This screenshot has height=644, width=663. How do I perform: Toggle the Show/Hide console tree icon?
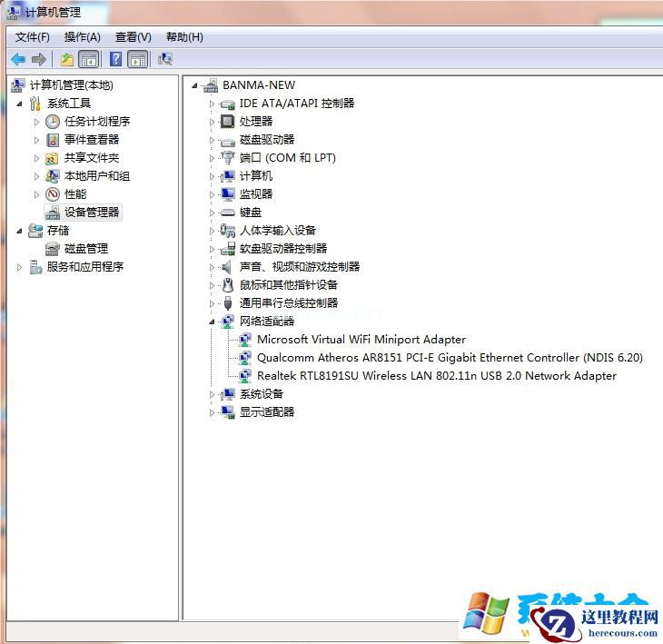(89, 59)
